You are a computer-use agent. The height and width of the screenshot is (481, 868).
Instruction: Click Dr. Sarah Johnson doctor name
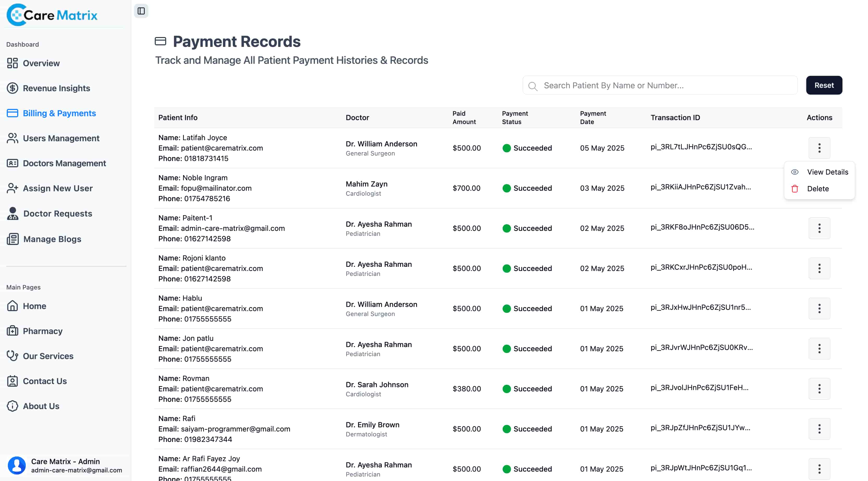377,385
